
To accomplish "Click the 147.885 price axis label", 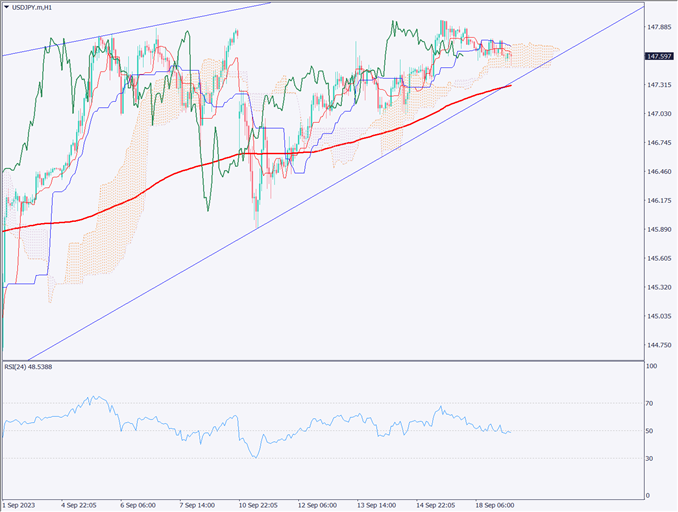I will pyautogui.click(x=658, y=27).
